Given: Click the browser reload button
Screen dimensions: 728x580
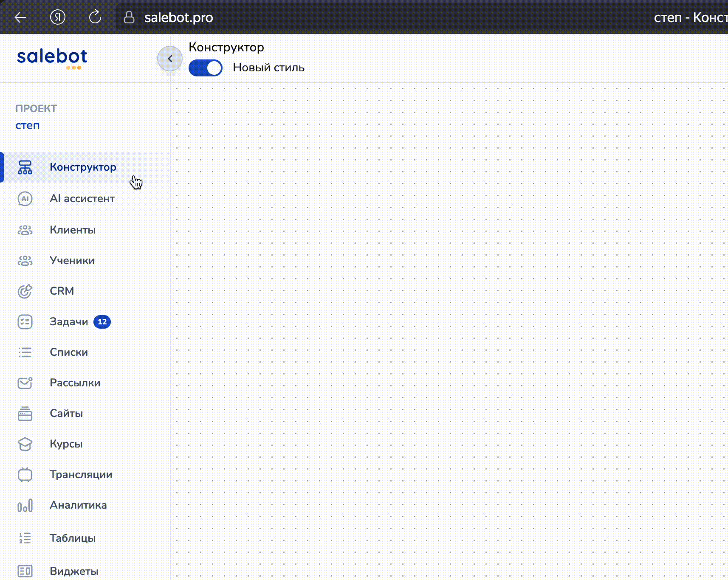Looking at the screenshot, I should 95,17.
